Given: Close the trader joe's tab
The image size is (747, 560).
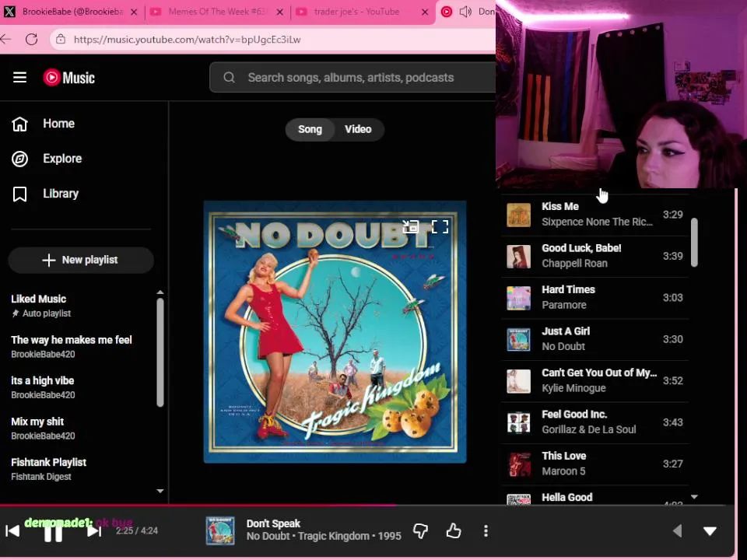Looking at the screenshot, I should pyautogui.click(x=425, y=12).
